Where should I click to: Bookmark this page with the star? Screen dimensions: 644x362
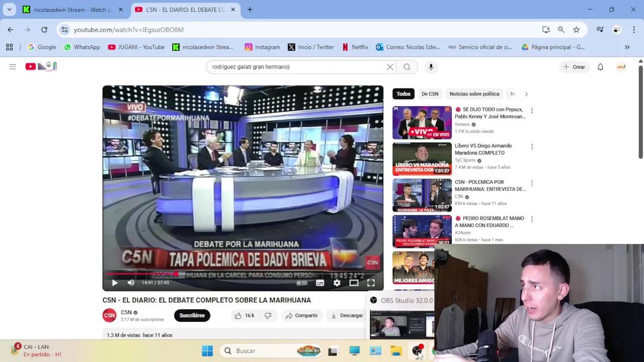577,30
